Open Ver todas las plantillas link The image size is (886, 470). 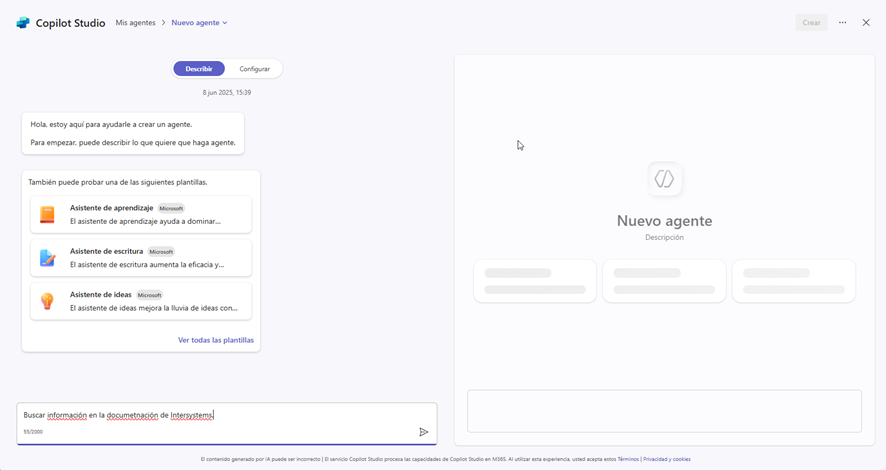tap(215, 340)
